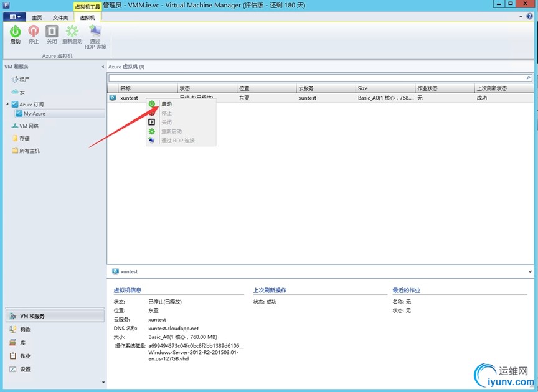Screen dimensions: 538x392
Task: Click Basic_A0 size cell in xuntest row
Action: tap(385, 98)
